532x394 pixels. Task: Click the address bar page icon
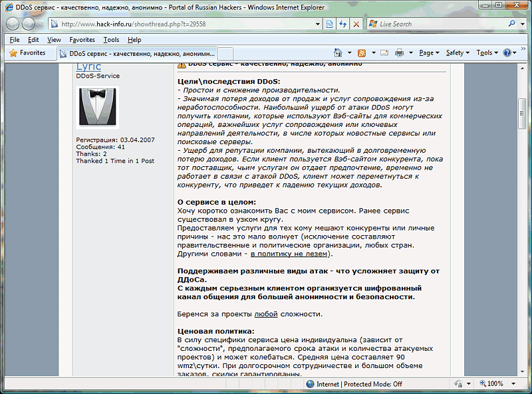point(55,24)
